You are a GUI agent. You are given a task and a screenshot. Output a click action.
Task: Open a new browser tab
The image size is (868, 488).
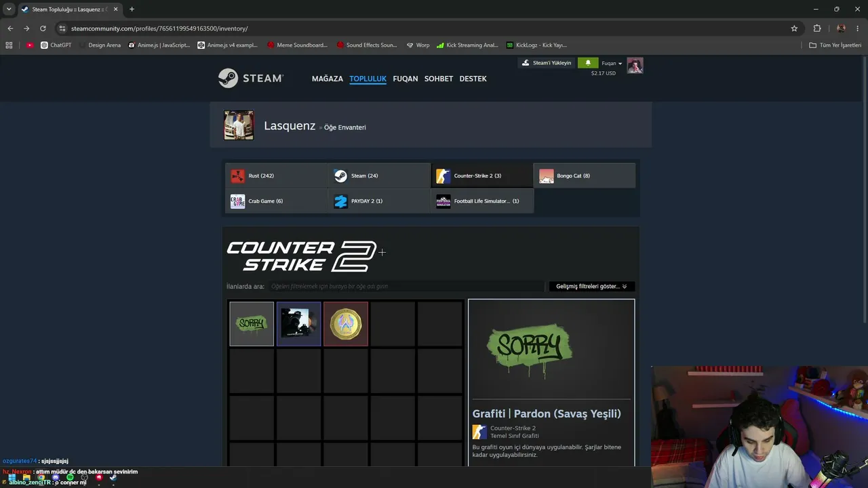(132, 9)
